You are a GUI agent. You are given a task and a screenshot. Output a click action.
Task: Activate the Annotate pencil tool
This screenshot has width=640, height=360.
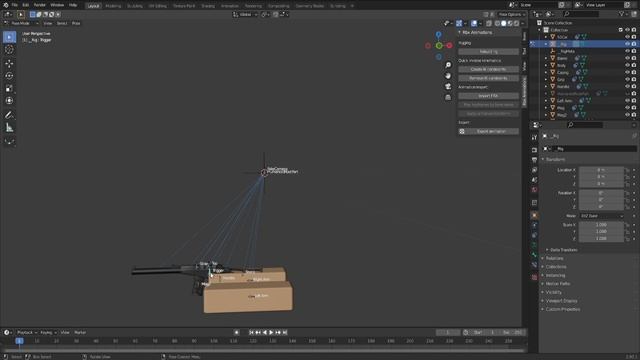(9, 115)
